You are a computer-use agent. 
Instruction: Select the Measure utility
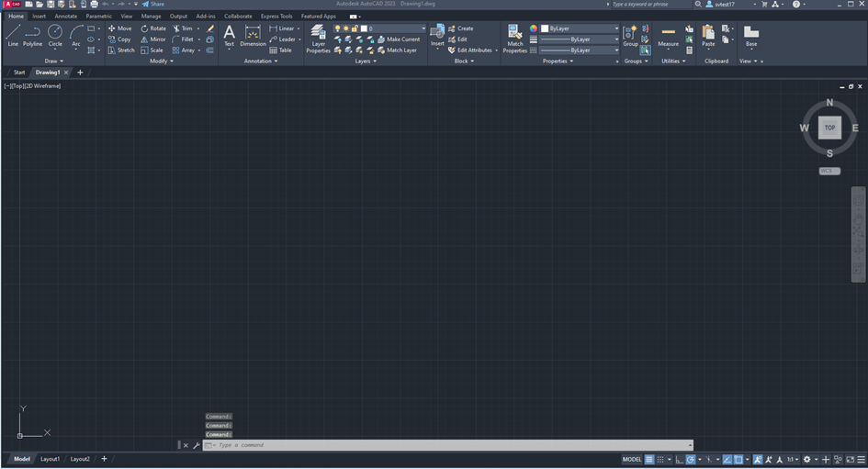coord(668,36)
